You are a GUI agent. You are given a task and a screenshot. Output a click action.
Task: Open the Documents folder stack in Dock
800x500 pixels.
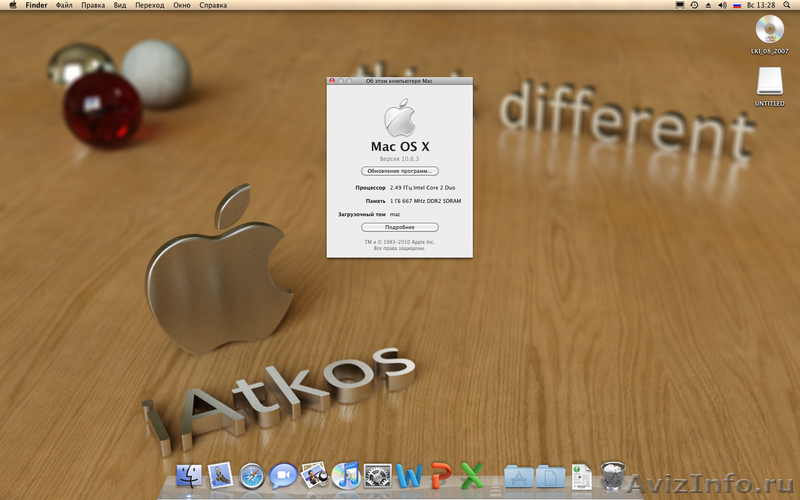(x=551, y=476)
